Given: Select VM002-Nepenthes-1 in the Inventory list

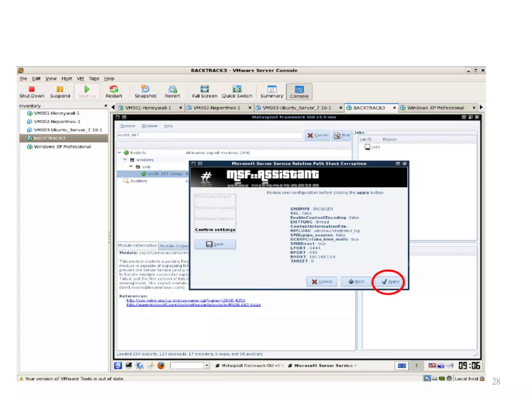Looking at the screenshot, I should point(57,122).
